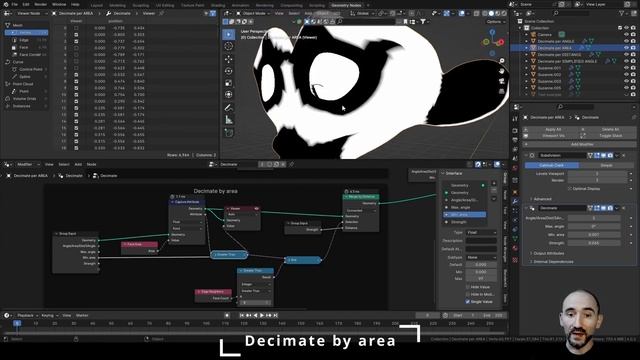The width and height of the screenshot is (640, 360).
Task: Open the File menu
Action: coord(15,4)
